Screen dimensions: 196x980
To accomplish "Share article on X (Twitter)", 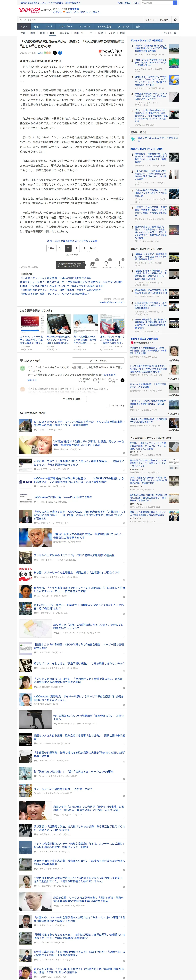I will tap(55, 53).
